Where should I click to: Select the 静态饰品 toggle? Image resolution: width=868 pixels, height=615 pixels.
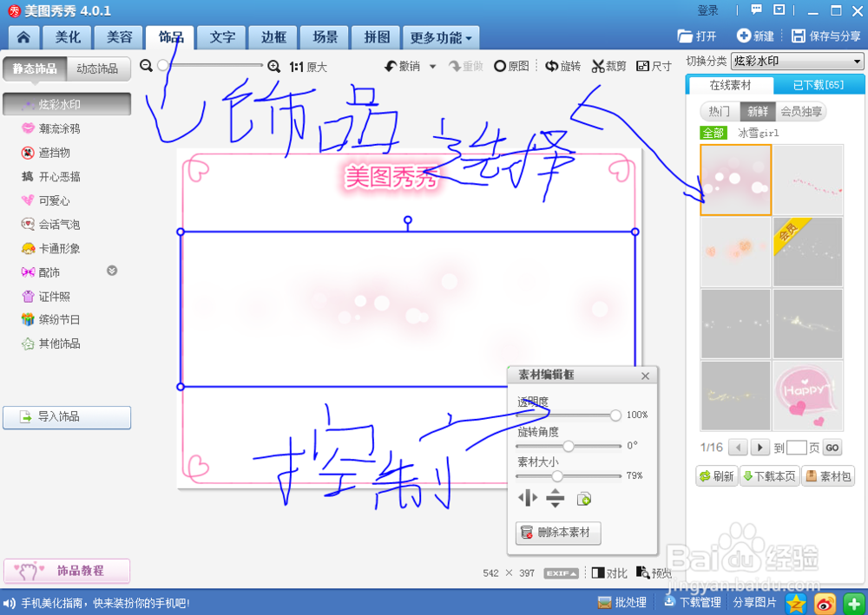[35, 69]
